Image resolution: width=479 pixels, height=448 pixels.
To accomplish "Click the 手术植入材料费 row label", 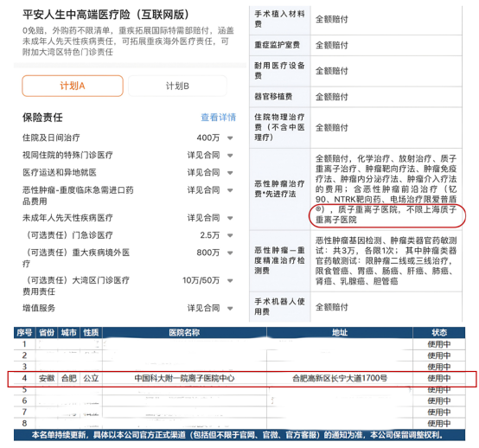I will [x=279, y=19].
